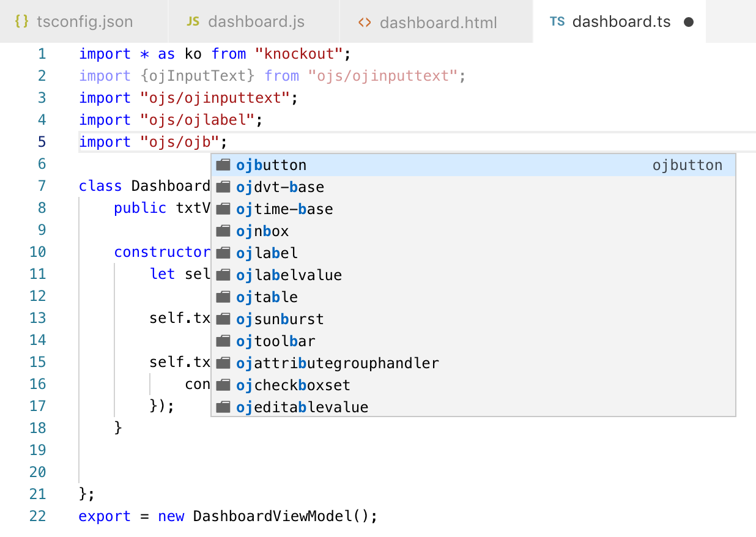Select the ojbutton autocomplete suggestion

(x=272, y=164)
